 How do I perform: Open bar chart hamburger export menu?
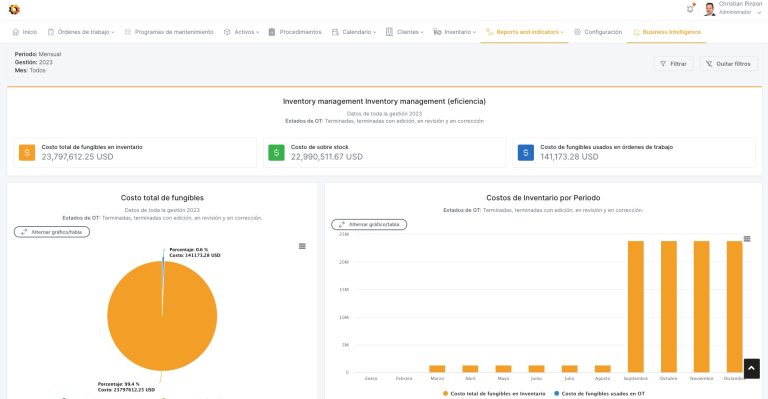pos(747,239)
